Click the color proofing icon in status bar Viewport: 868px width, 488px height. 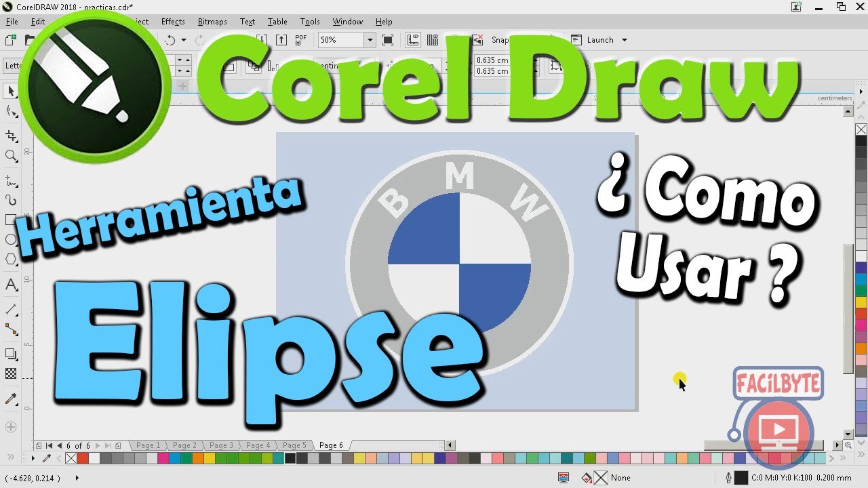tap(564, 478)
